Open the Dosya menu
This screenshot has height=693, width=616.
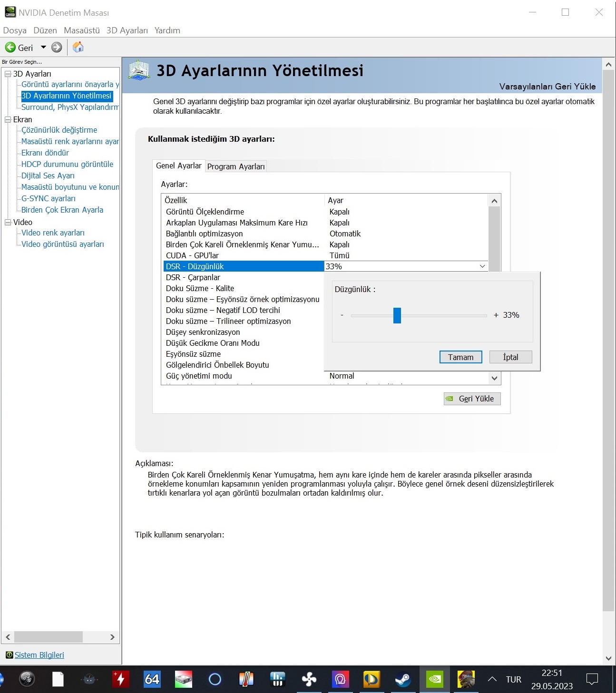15,30
